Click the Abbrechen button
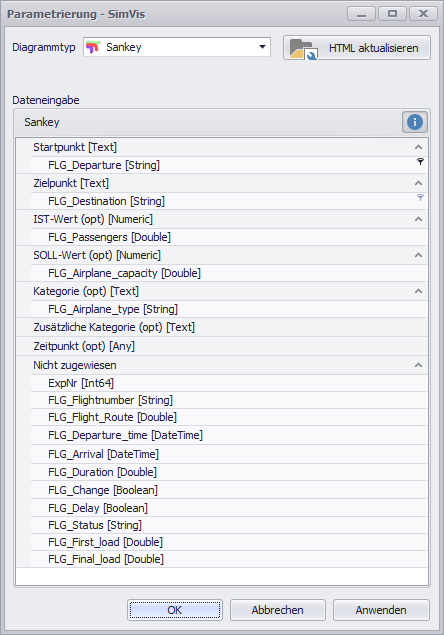The width and height of the screenshot is (444, 635). pos(278,610)
